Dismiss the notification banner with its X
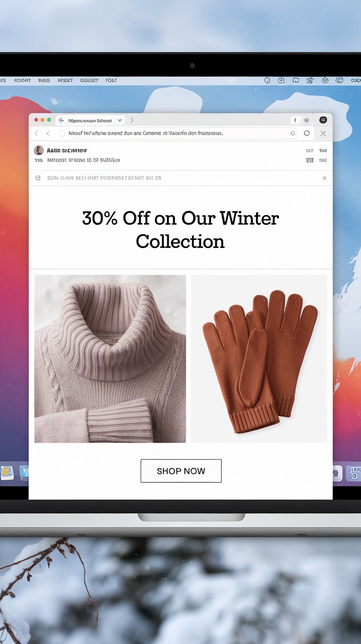This screenshot has width=361, height=644. (x=324, y=178)
